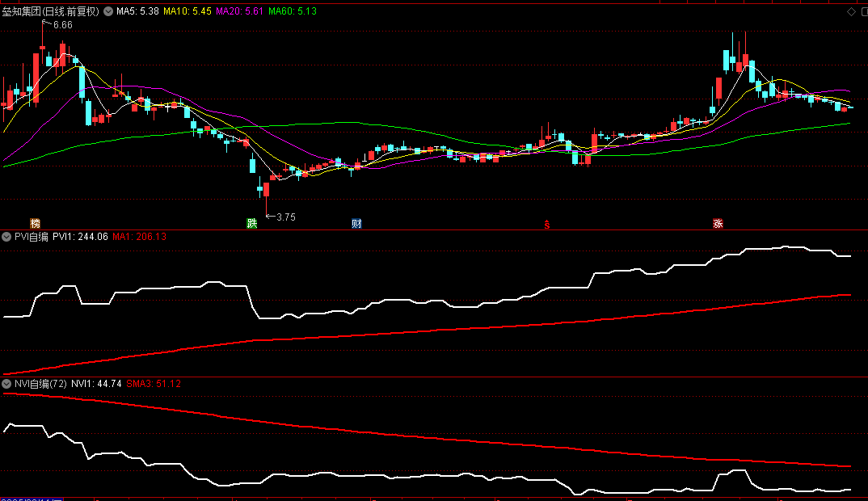Click the red 涨 event marker
868x501 pixels.
click(718, 224)
